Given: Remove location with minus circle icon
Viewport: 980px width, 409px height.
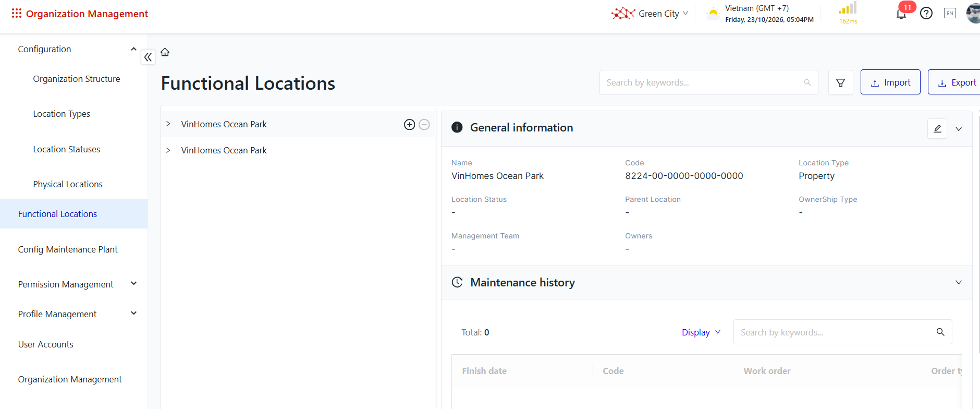Looking at the screenshot, I should [x=424, y=124].
